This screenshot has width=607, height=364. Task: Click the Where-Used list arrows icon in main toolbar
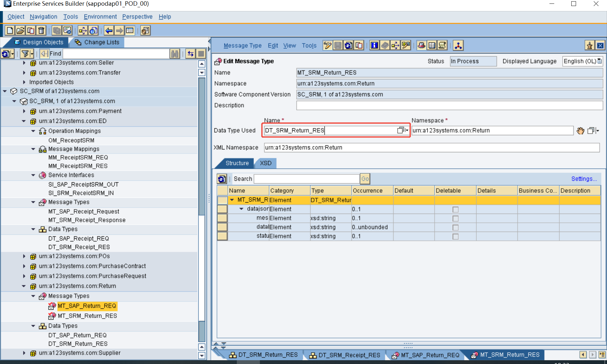tap(83, 31)
